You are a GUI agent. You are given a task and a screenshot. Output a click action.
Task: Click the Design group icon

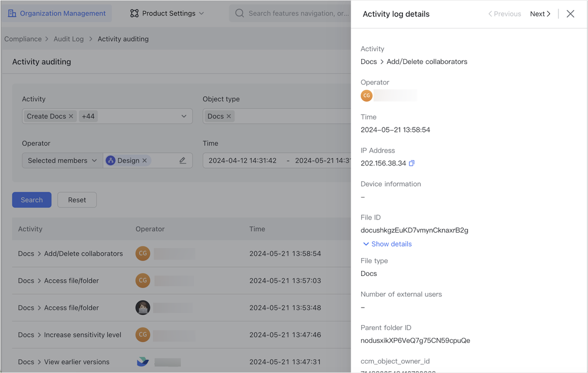coord(110,160)
